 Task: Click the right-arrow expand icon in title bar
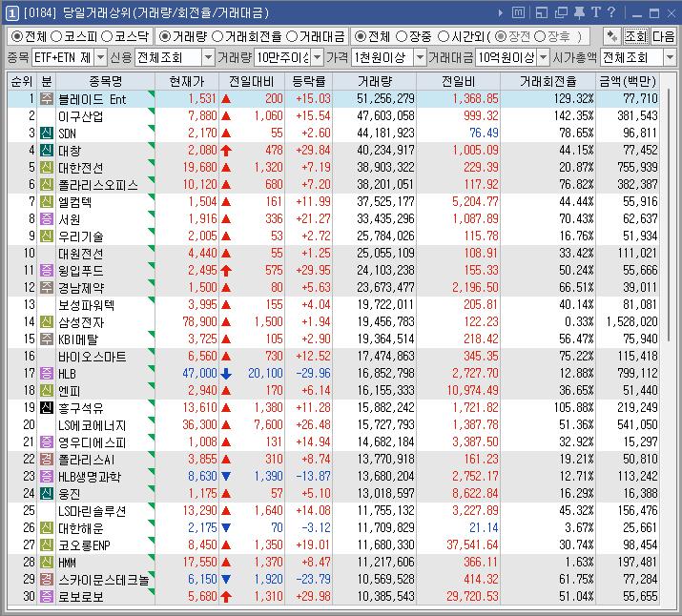click(x=501, y=13)
